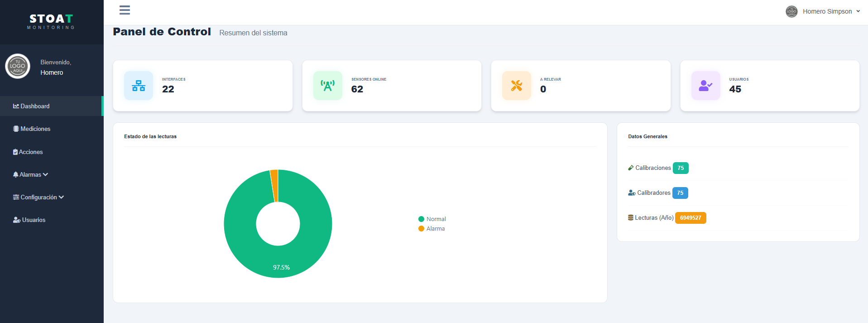Click the Sensores Online antenna icon
868x323 pixels.
point(328,86)
